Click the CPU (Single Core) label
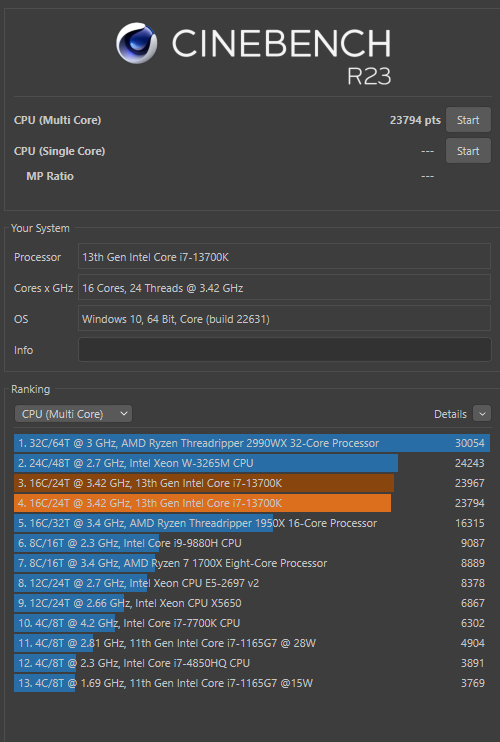This screenshot has height=742, width=500. [59, 151]
